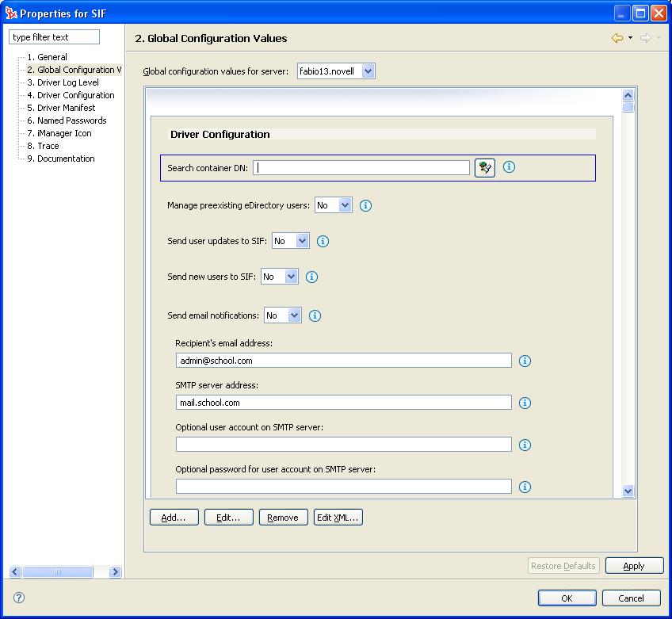Go back with the yellow arrow icon

pos(617,38)
